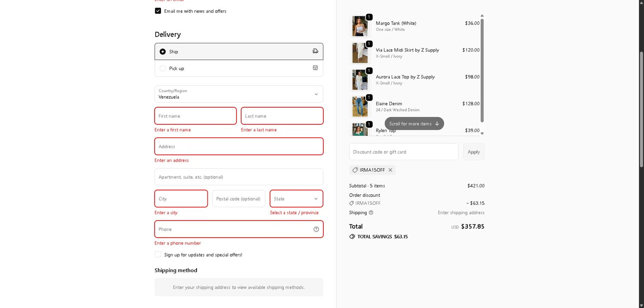Click the Apply discount button
The height and width of the screenshot is (308, 644).
point(474,152)
